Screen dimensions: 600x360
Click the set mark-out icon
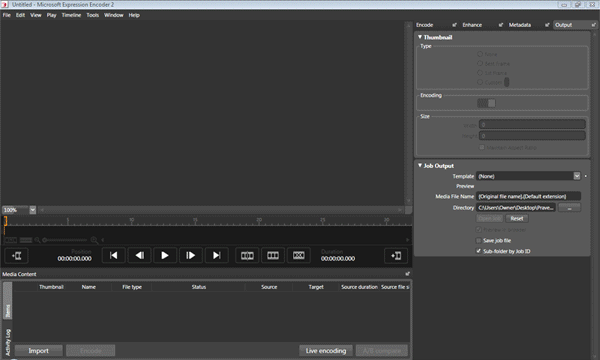[396, 256]
